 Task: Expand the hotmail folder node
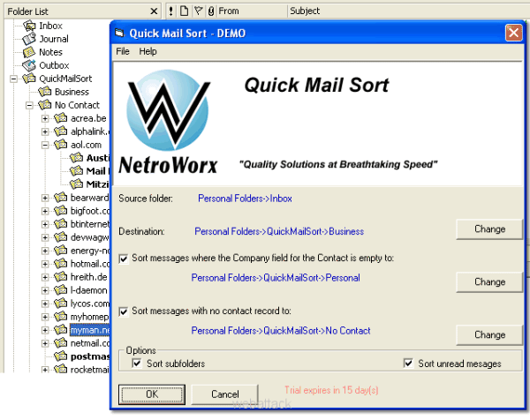pos(45,264)
